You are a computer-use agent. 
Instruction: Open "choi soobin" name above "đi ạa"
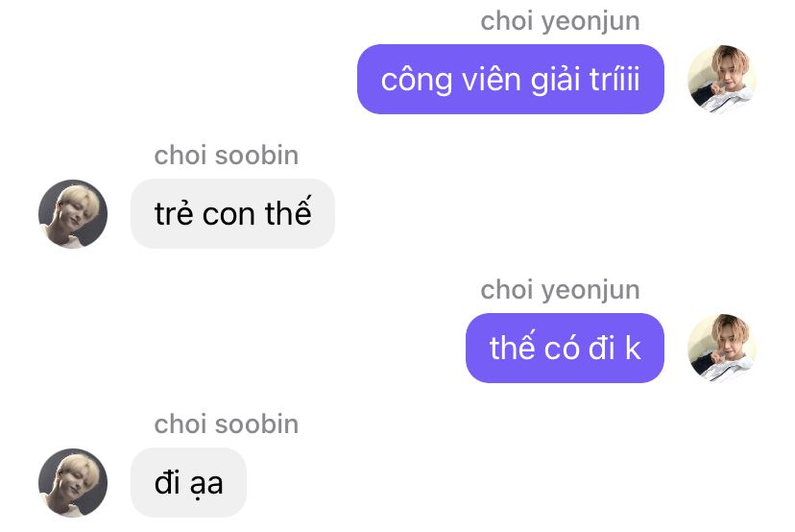click(x=227, y=424)
